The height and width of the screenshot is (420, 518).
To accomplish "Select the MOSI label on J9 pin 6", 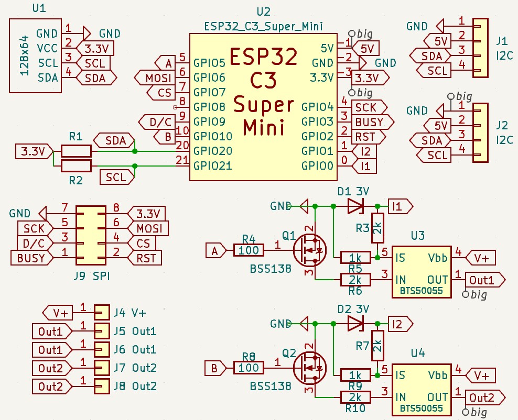I will point(148,228).
